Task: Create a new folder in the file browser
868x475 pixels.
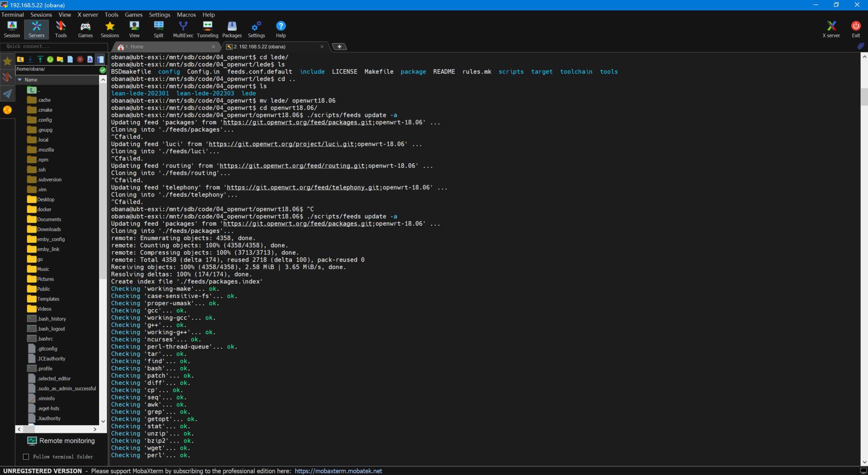Action: (60, 59)
